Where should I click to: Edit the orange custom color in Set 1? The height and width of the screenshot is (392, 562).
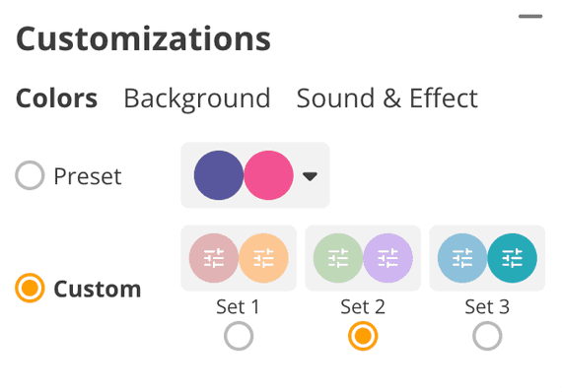tap(263, 258)
